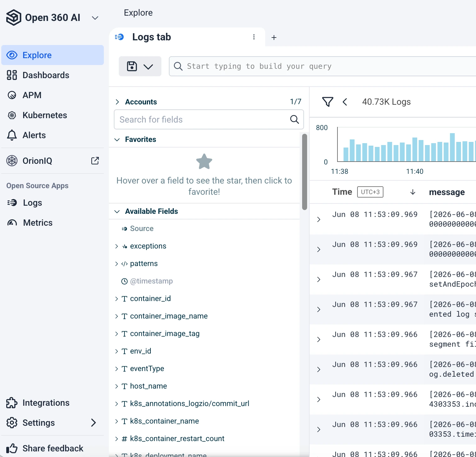Collapse the Available Fields section
Viewport: 476px width, 457px height.
[117, 211]
